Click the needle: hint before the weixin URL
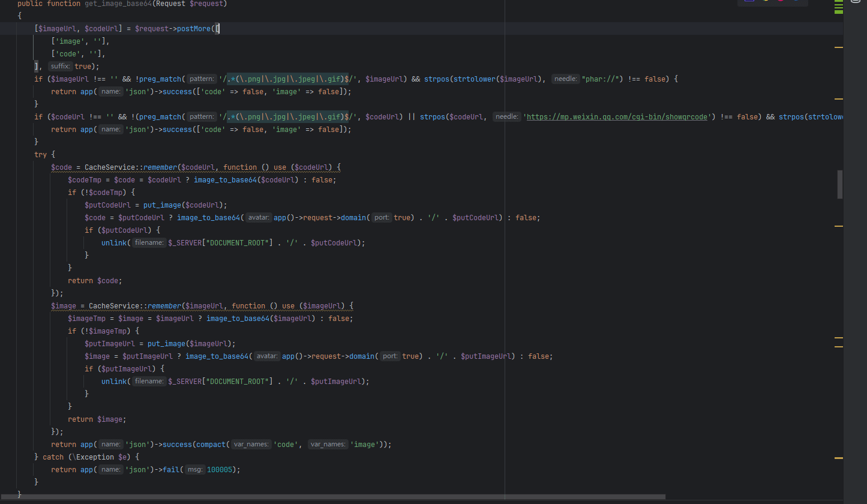 [507, 117]
